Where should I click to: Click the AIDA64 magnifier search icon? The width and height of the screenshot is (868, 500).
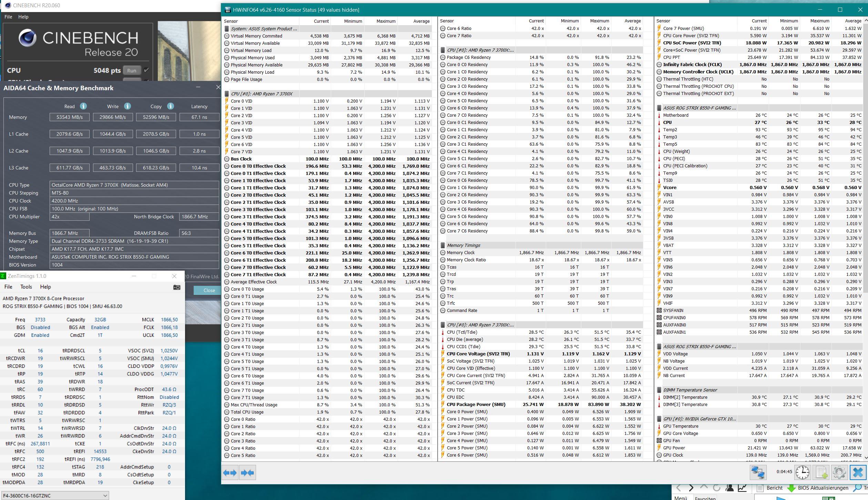click(857, 488)
